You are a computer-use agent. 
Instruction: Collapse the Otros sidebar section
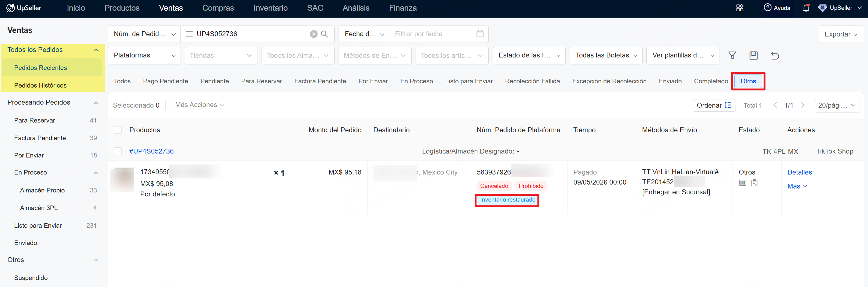coord(96,260)
